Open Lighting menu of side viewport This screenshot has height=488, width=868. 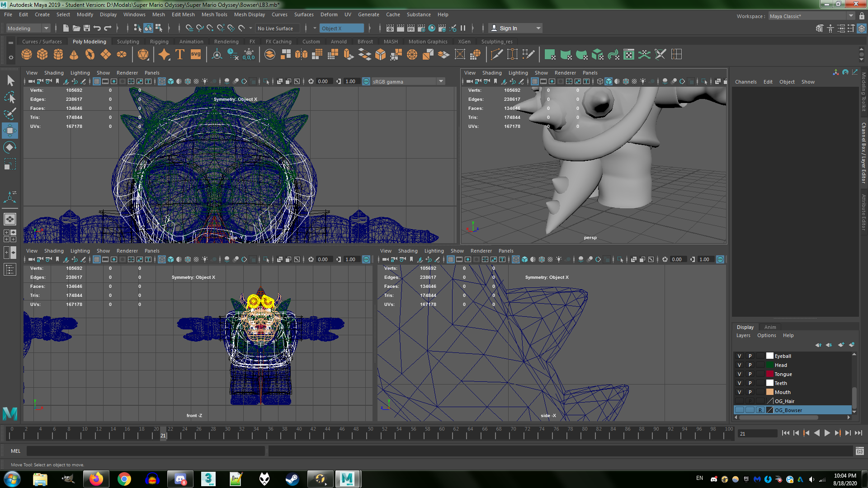click(434, 251)
